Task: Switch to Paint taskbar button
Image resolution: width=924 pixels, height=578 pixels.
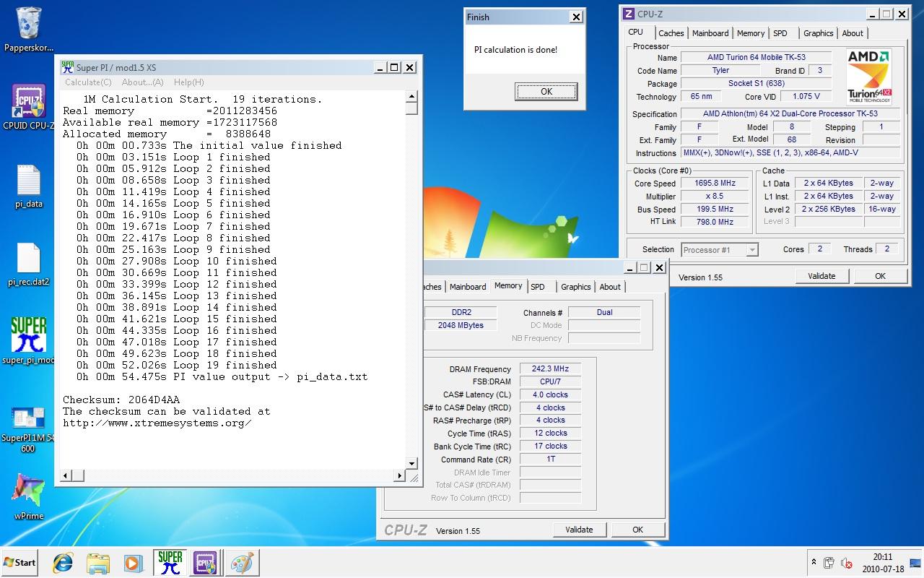Action: 240,562
